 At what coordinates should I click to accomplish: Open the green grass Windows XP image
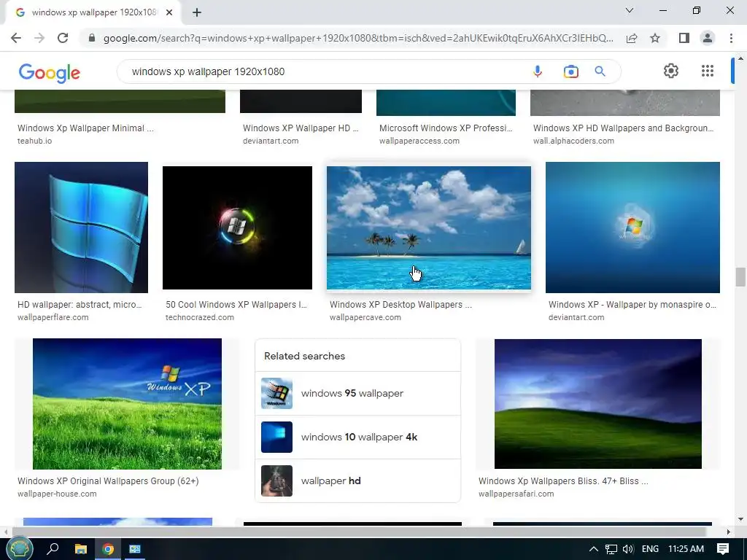(127, 404)
